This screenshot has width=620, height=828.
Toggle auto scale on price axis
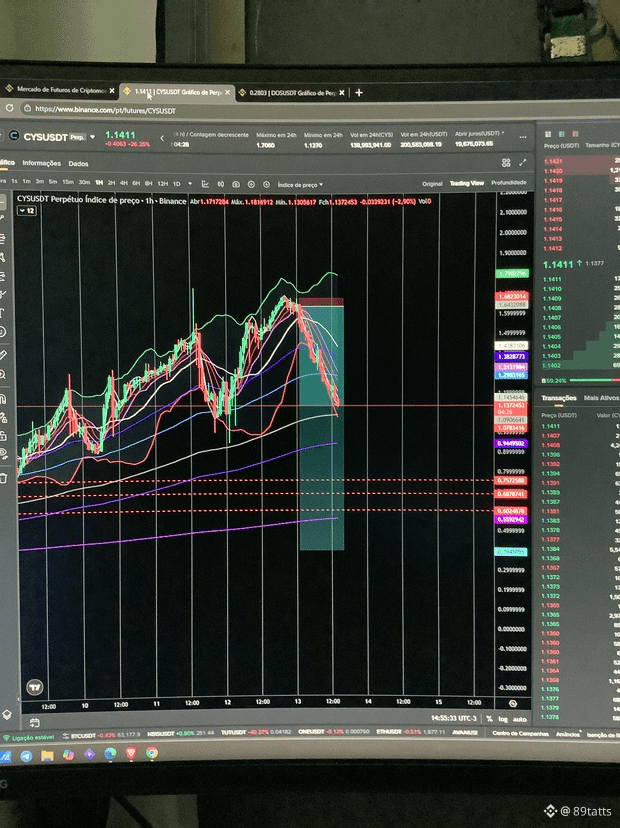520,719
